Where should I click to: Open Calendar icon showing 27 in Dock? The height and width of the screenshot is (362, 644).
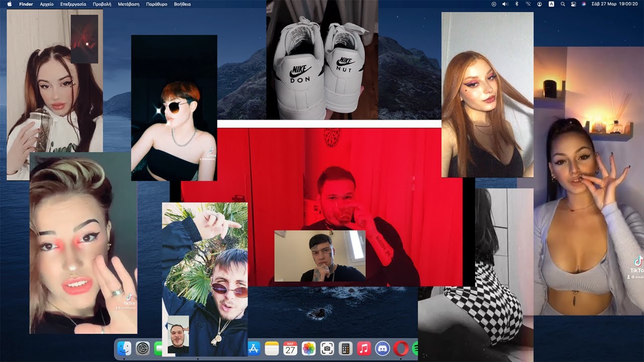click(290, 348)
